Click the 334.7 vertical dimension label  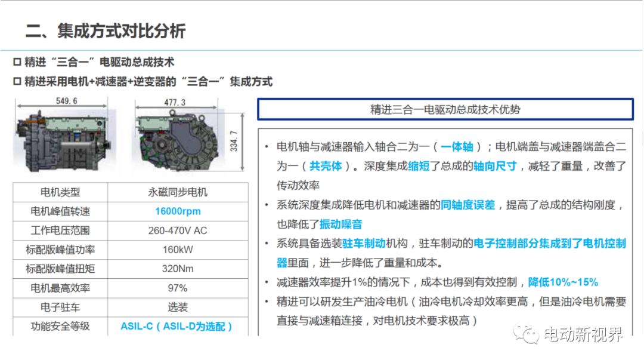point(234,141)
